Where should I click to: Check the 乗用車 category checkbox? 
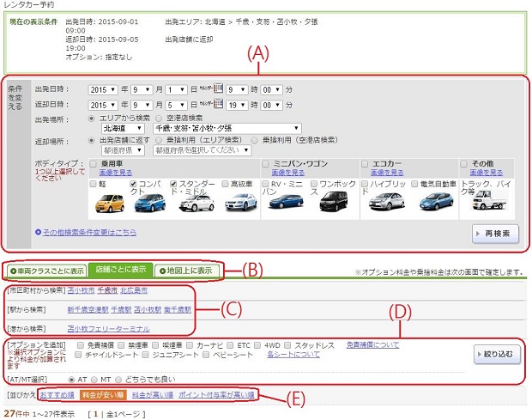[94, 164]
